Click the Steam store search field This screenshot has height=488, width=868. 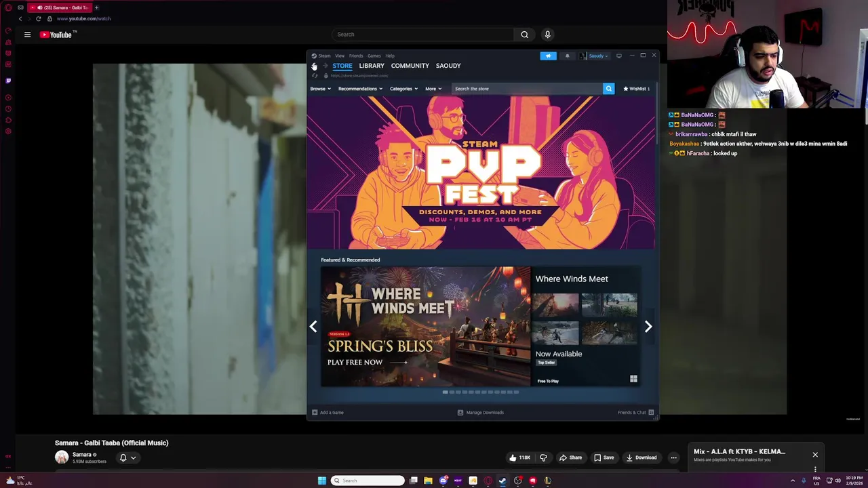tap(528, 89)
